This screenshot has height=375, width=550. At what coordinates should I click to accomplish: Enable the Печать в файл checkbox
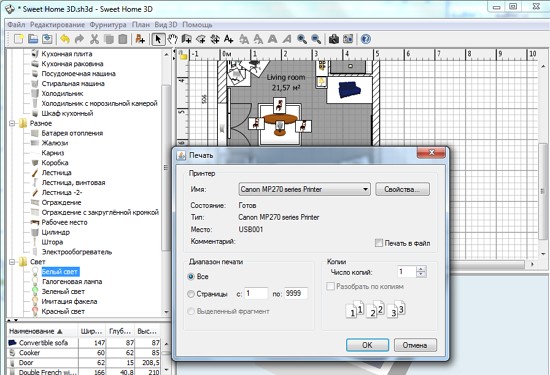(379, 243)
